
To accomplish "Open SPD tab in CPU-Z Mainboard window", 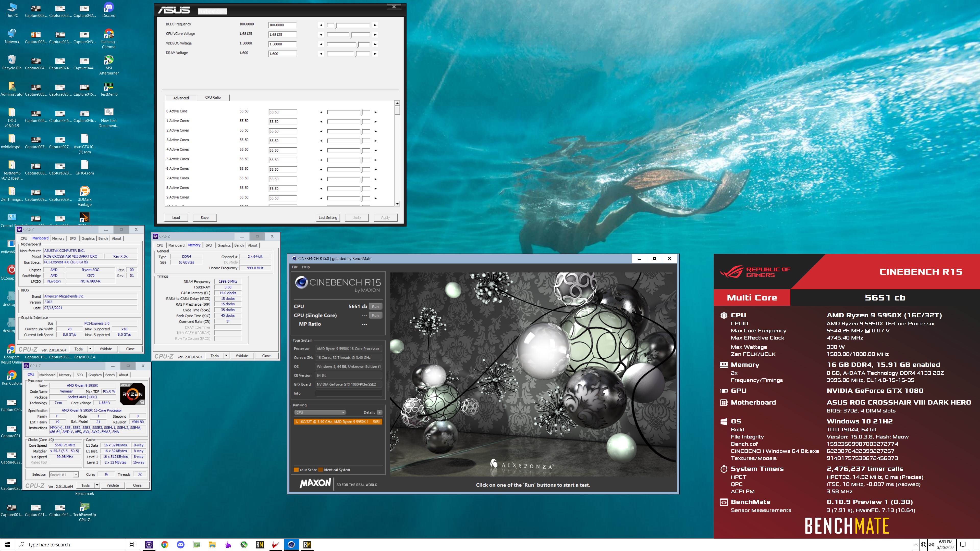I will (x=73, y=239).
